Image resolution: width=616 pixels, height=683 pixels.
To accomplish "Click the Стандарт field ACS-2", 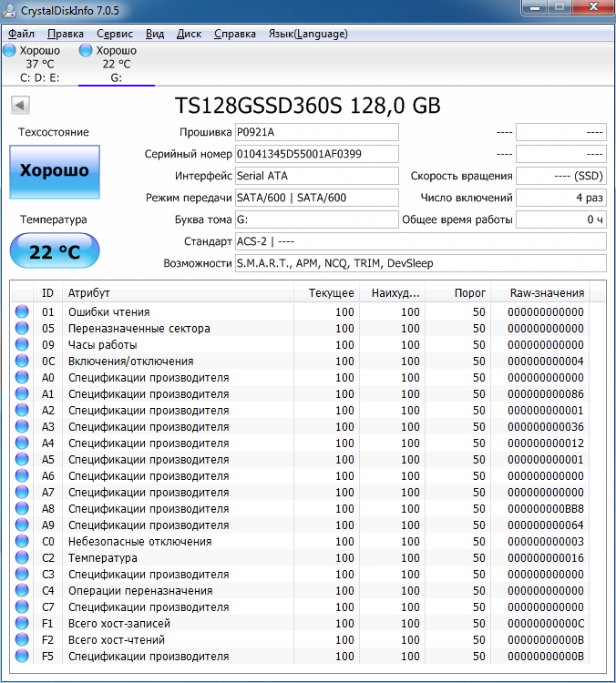I will click(421, 241).
